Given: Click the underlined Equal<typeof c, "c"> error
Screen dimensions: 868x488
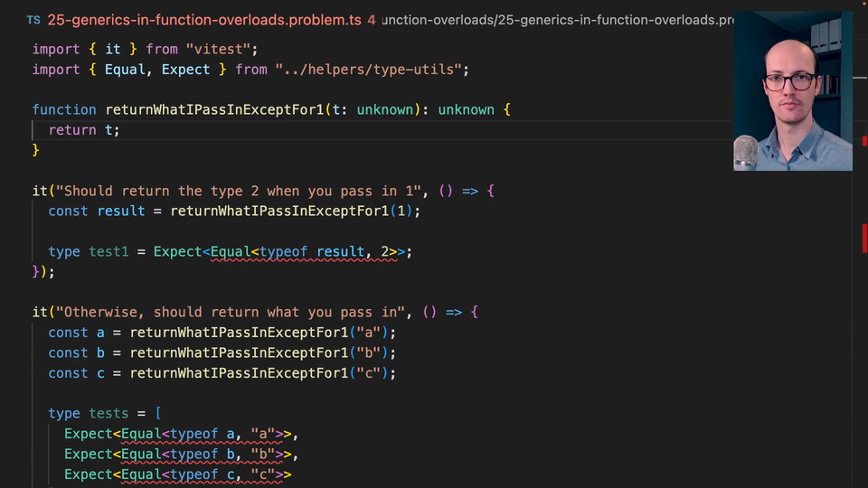Looking at the screenshot, I should click(205, 474).
